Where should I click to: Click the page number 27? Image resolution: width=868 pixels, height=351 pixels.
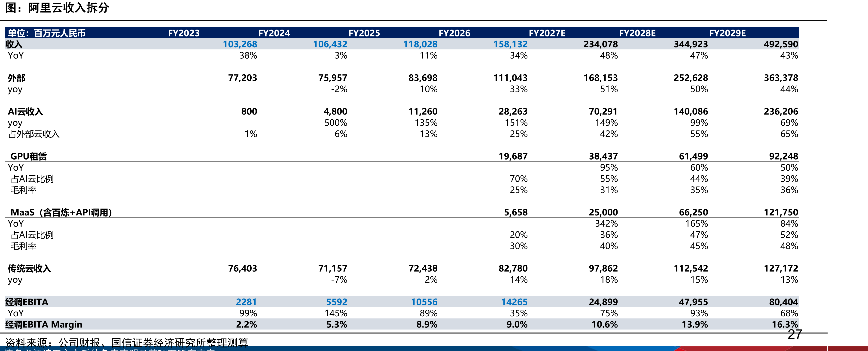tap(795, 335)
